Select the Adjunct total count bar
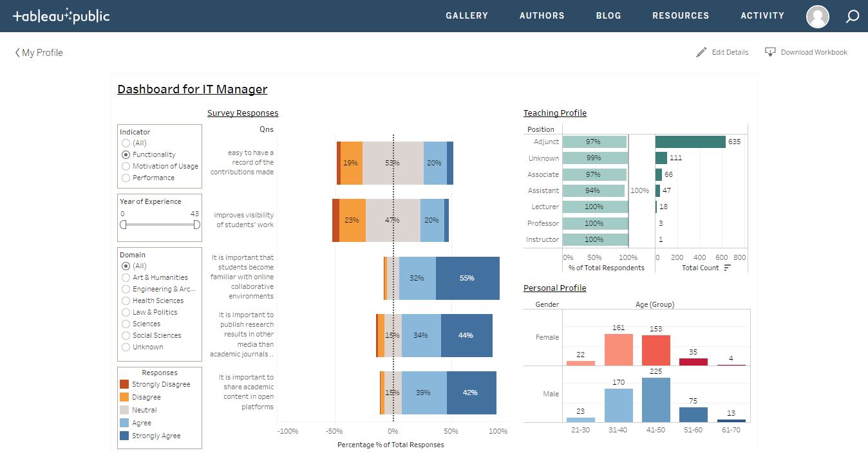Image resolution: width=868 pixels, height=453 pixels. [x=690, y=142]
